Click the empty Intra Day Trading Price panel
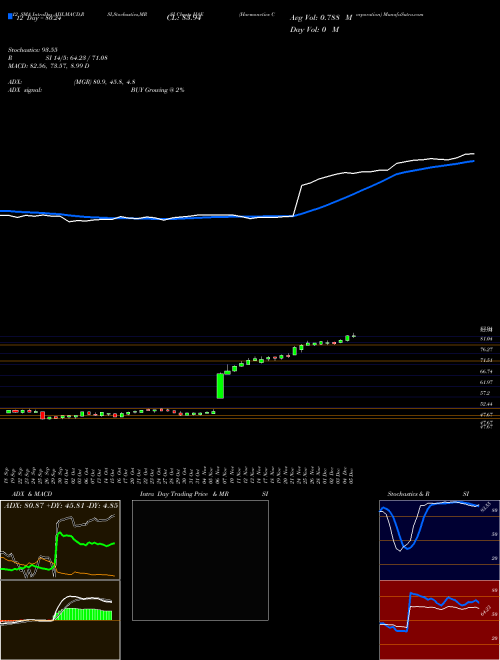The image size is (500, 660). [x=200, y=560]
